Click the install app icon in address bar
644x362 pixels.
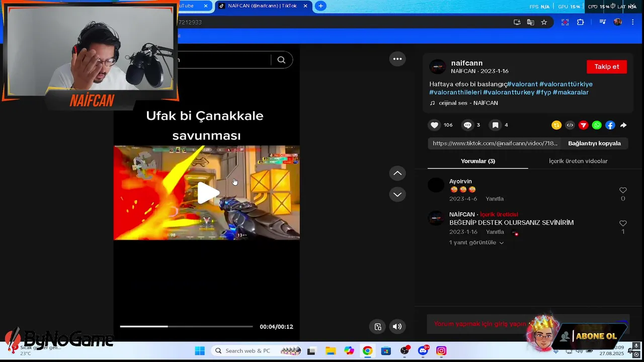[517, 22]
